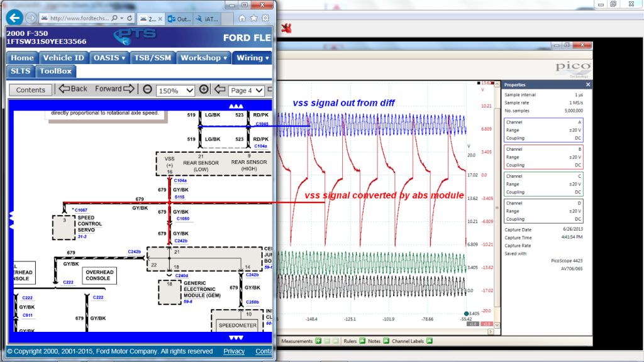Open the 150% zoom level dropdown
The width and height of the screenshot is (644, 362).
[x=175, y=90]
